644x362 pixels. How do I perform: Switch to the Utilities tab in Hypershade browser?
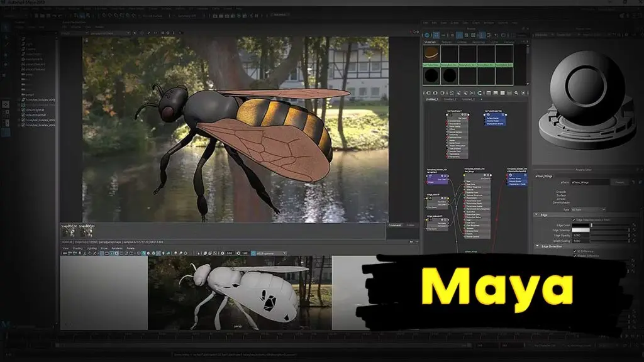pos(462,42)
